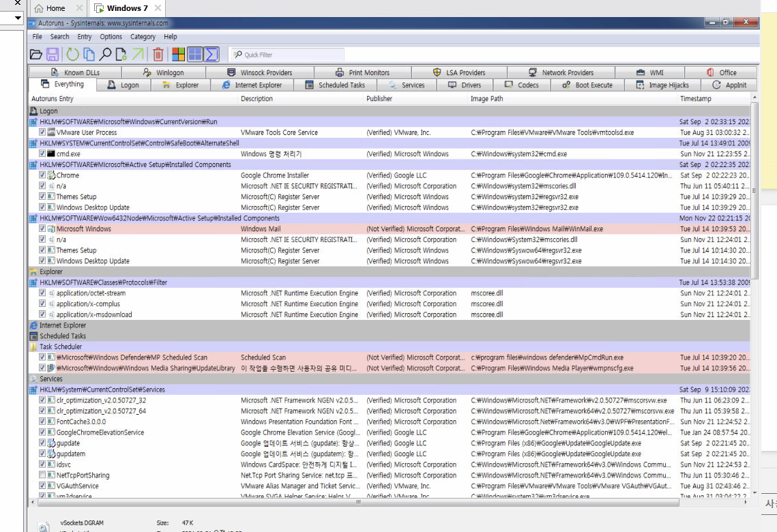Open the dropdown arrow left of tabs
Viewport: 777px width, 532px height.
pos(18,18)
